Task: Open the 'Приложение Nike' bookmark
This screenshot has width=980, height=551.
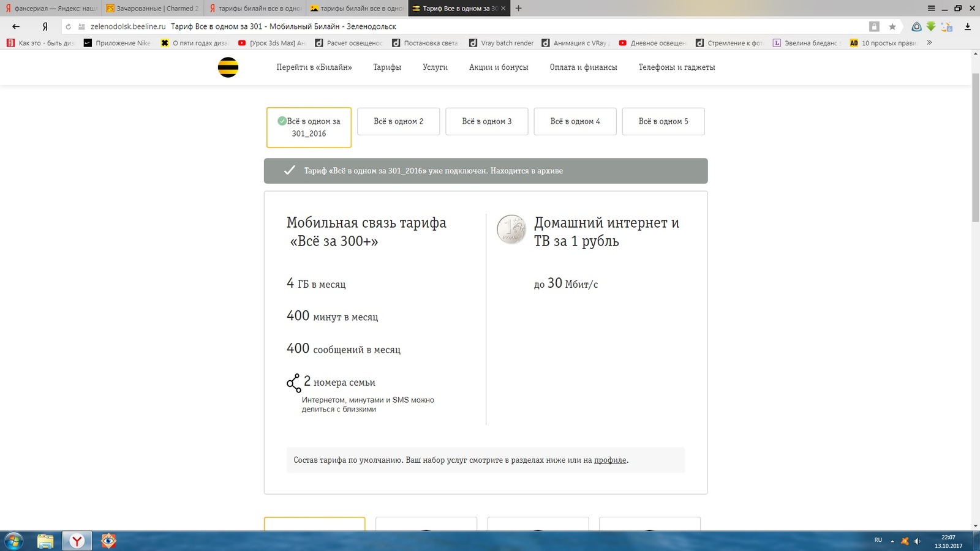Action: click(117, 43)
